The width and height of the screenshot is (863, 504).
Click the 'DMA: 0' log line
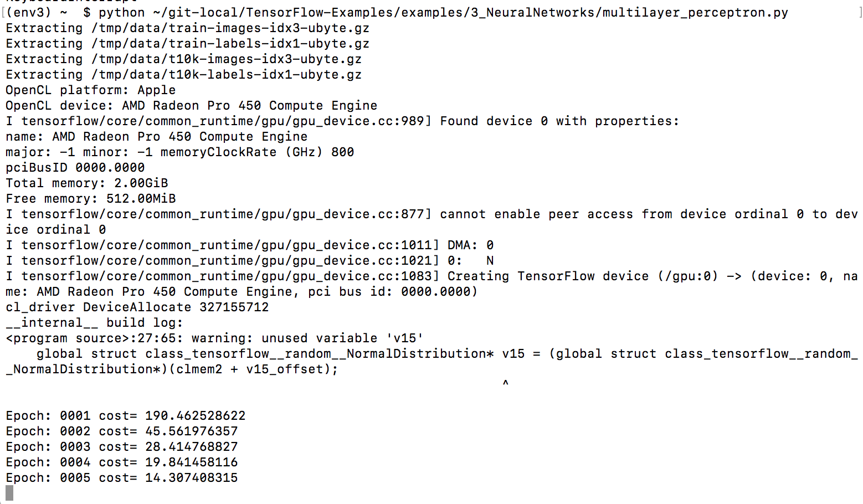click(x=250, y=245)
